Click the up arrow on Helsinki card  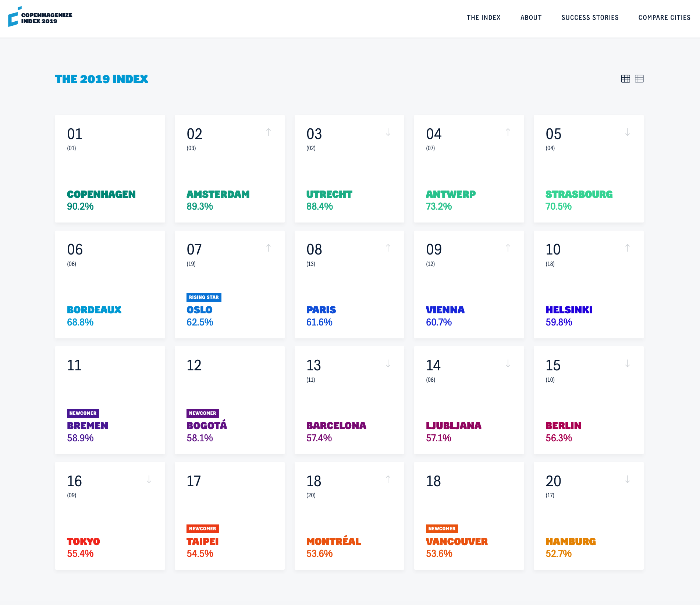coord(628,248)
